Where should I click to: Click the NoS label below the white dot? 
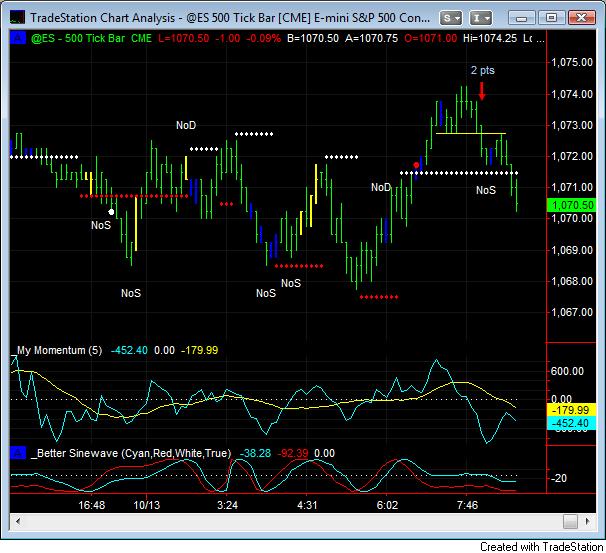coord(101,225)
